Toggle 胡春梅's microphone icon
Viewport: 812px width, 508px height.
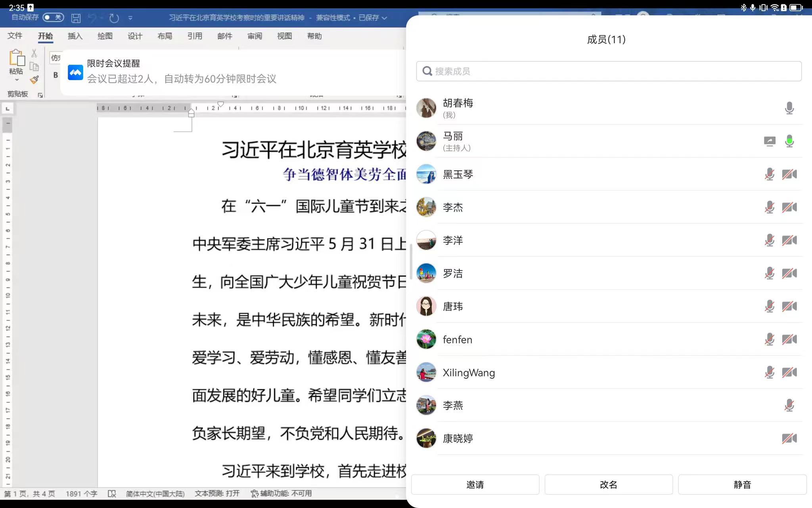789,108
